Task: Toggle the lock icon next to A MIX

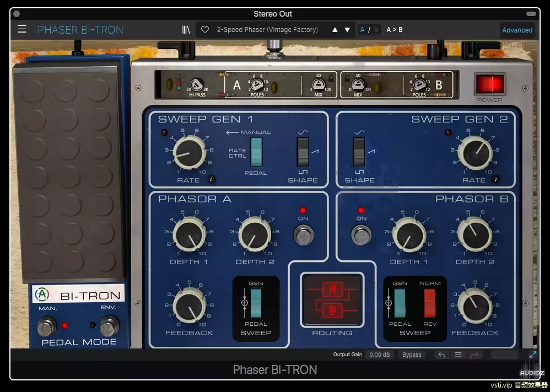Action: point(331,78)
